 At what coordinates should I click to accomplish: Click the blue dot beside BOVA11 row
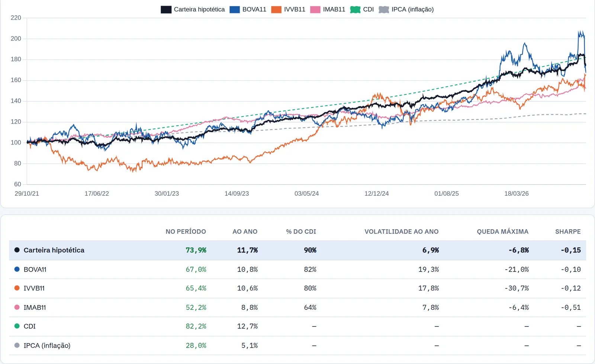(x=17, y=269)
